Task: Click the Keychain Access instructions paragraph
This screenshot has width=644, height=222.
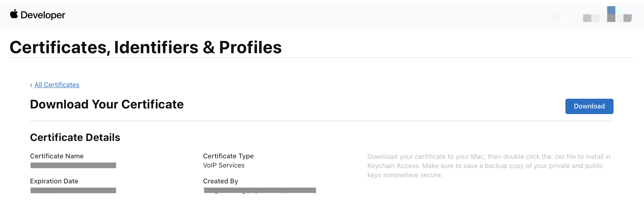Action: 489,166
